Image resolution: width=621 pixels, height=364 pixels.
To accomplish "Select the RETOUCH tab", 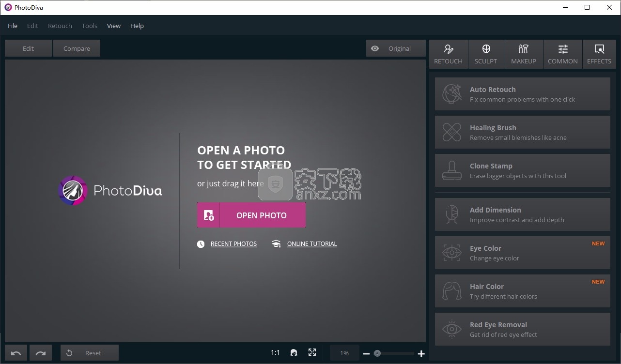I will 448,54.
